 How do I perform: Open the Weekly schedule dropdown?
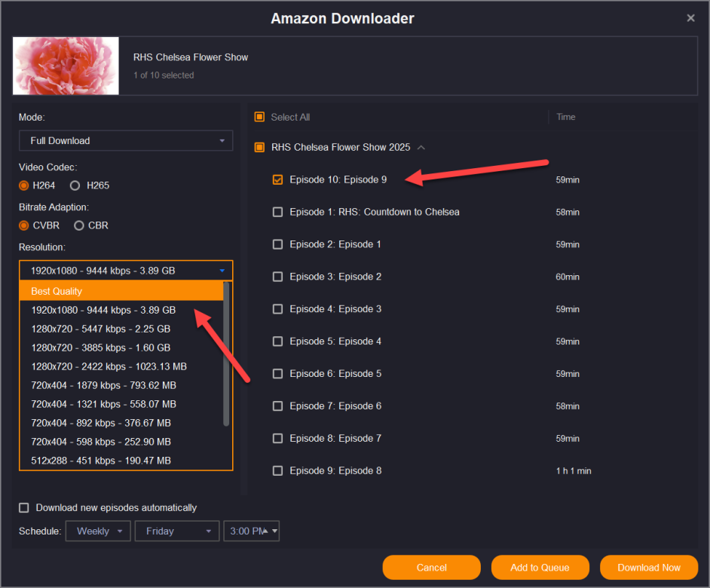coord(98,531)
